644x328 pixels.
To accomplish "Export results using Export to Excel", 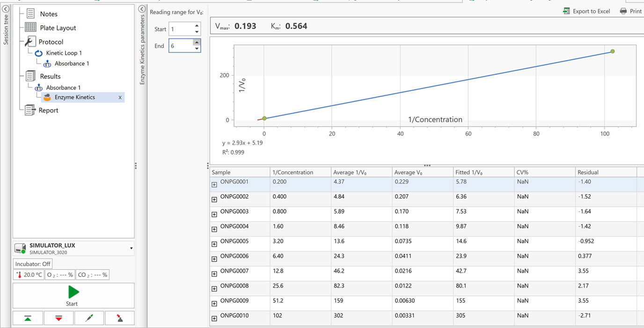I will pyautogui.click(x=586, y=11).
